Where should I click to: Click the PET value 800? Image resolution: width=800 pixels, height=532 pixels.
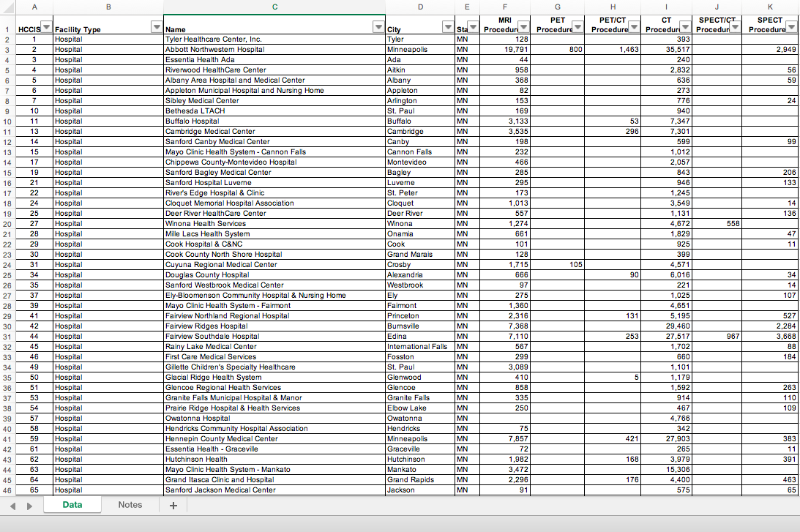tap(557, 50)
